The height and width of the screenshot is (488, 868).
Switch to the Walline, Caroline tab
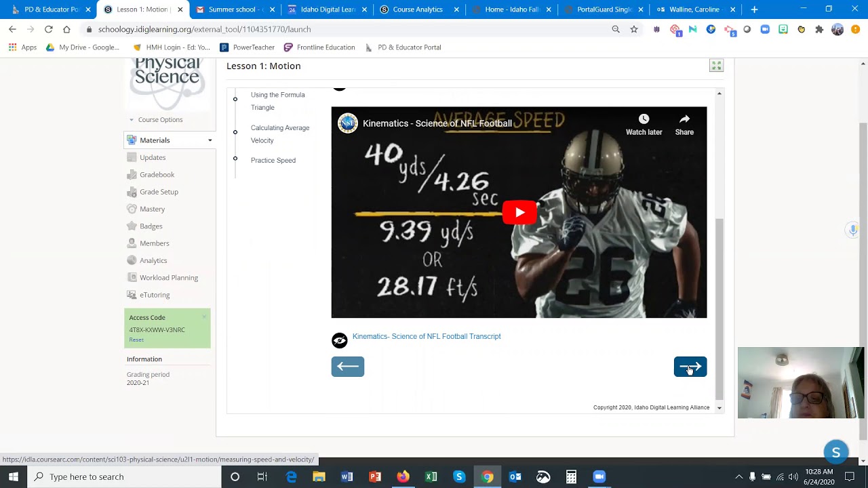point(694,9)
